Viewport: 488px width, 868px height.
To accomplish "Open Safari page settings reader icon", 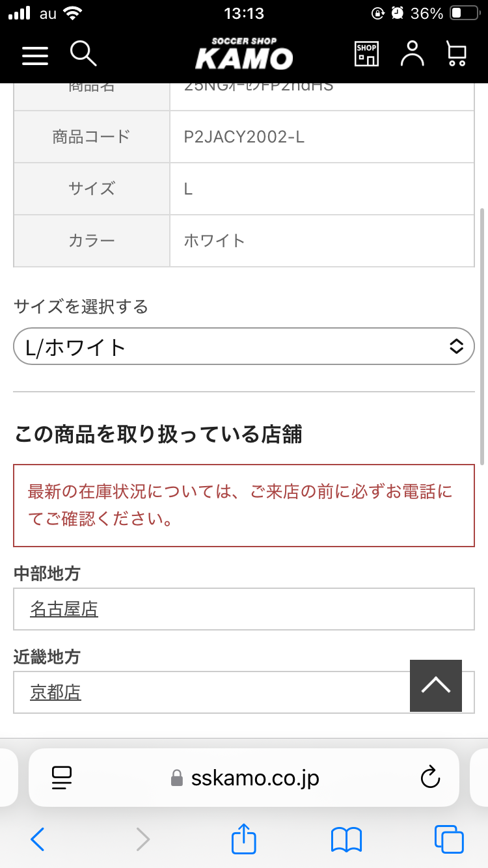I will pos(61,778).
